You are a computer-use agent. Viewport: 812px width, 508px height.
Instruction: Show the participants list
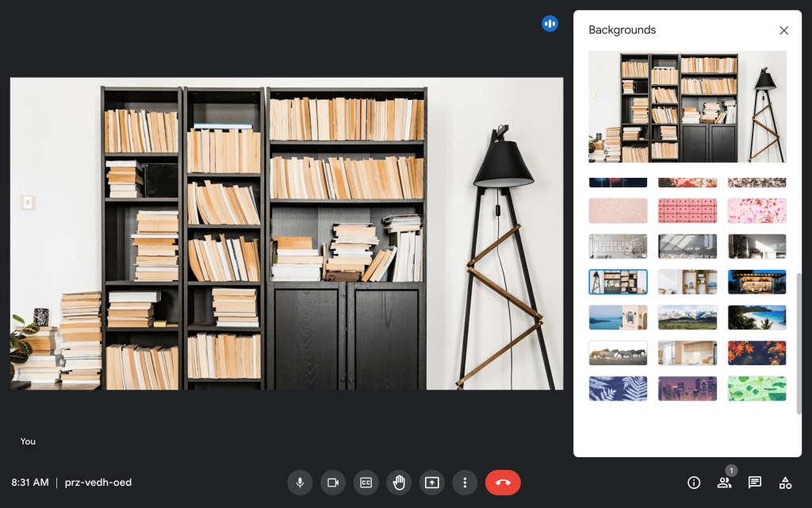724,483
